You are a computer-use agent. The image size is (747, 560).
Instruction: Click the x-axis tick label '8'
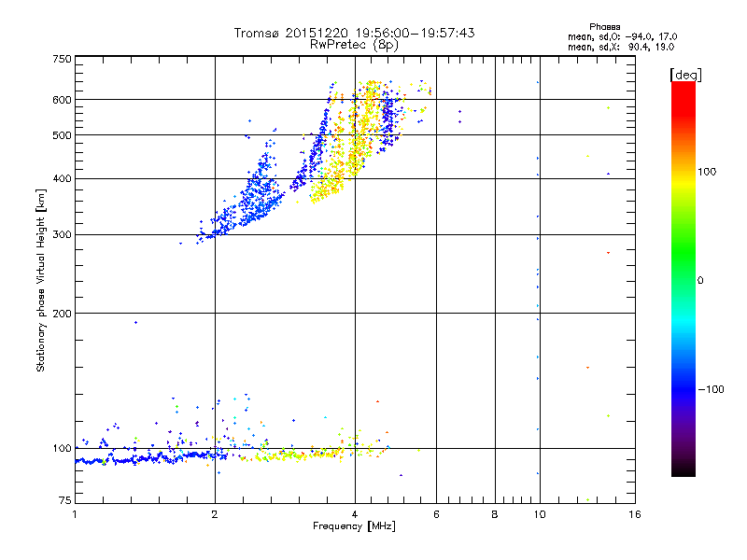coord(495,514)
